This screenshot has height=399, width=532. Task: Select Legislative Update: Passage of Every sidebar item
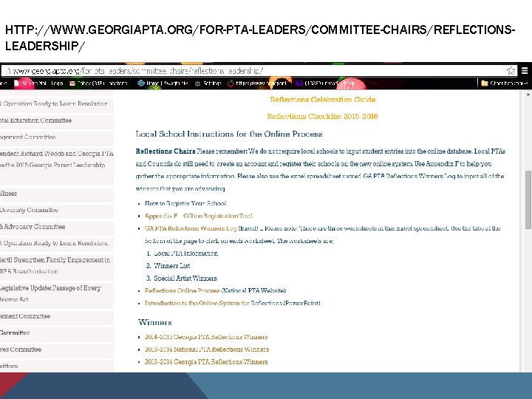(56, 294)
